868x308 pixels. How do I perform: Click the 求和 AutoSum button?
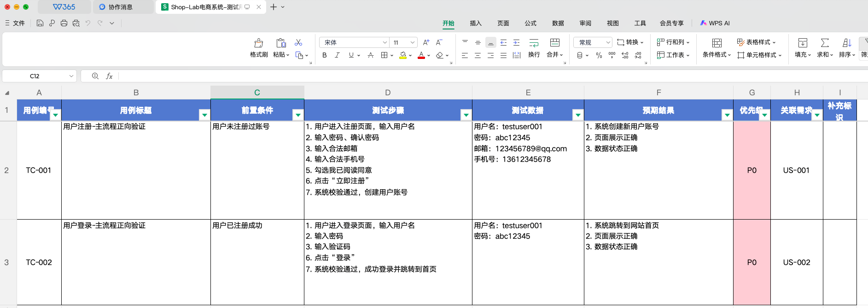[x=825, y=48]
